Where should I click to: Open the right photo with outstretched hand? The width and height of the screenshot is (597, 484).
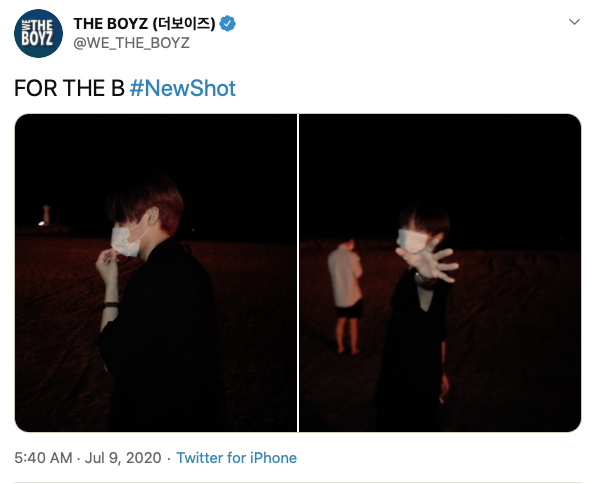pos(440,273)
